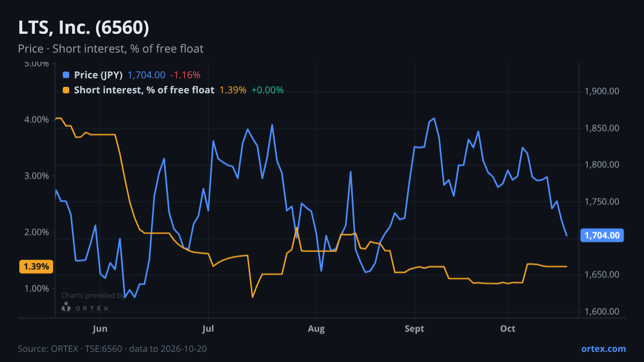Screen dimensions: 644x362
Task: Click the Source: ORTEX footer text
Action: click(x=112, y=349)
